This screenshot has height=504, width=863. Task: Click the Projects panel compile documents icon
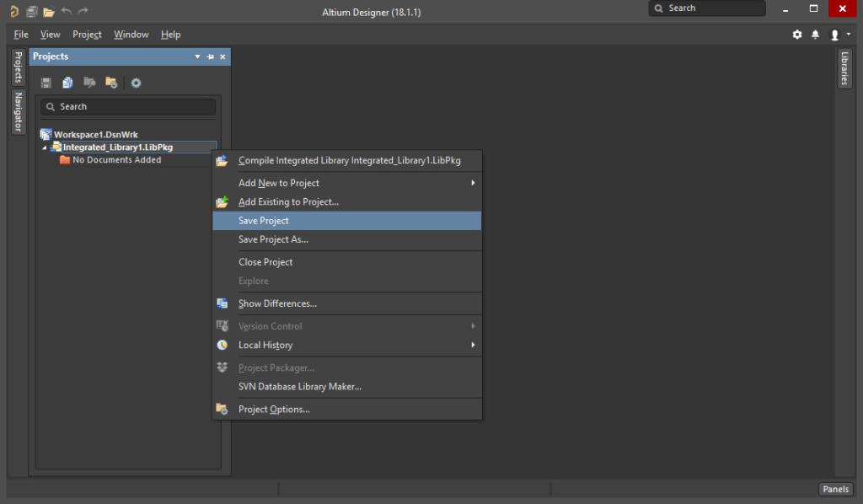[67, 83]
